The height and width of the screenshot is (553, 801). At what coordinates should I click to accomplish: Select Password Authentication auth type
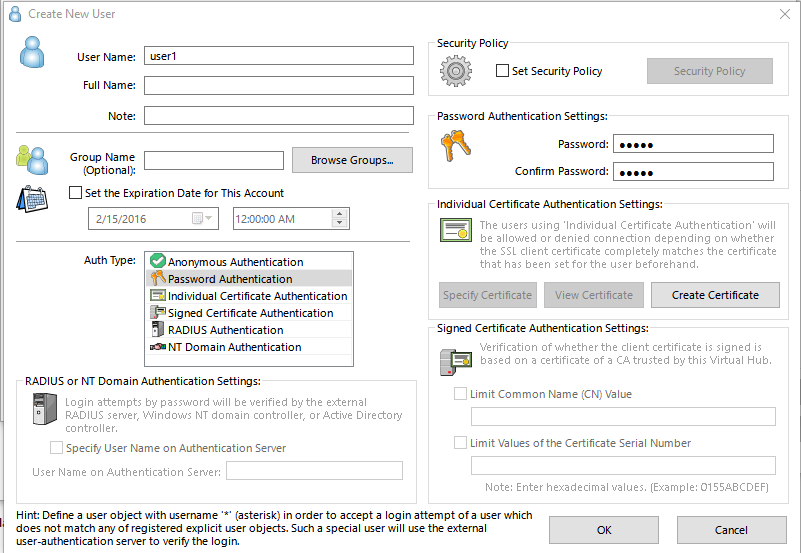point(249,279)
